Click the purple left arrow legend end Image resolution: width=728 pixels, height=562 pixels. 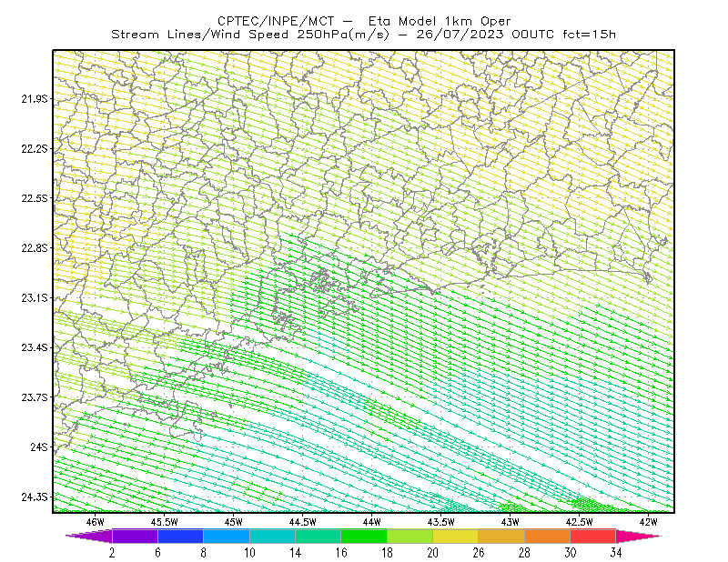pyautogui.click(x=88, y=536)
